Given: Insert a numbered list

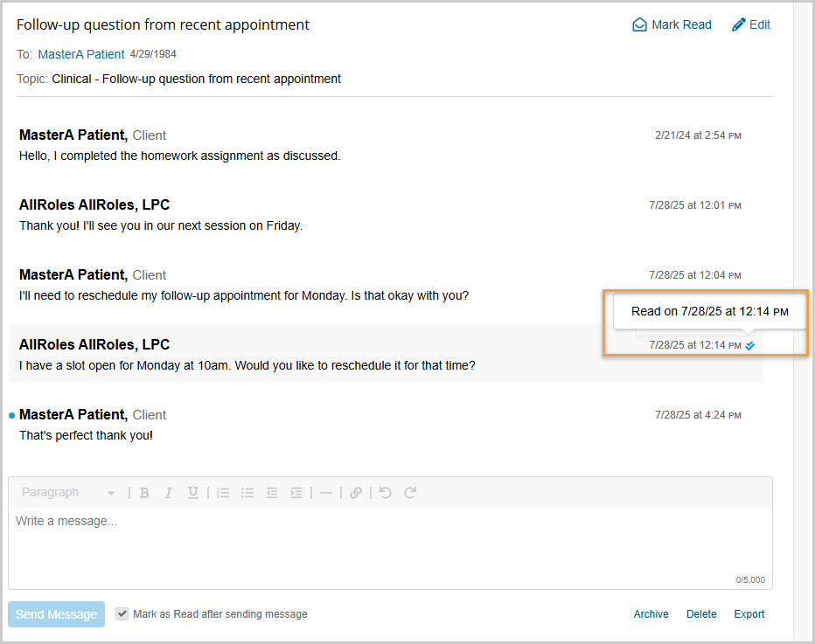Looking at the screenshot, I should click(223, 493).
